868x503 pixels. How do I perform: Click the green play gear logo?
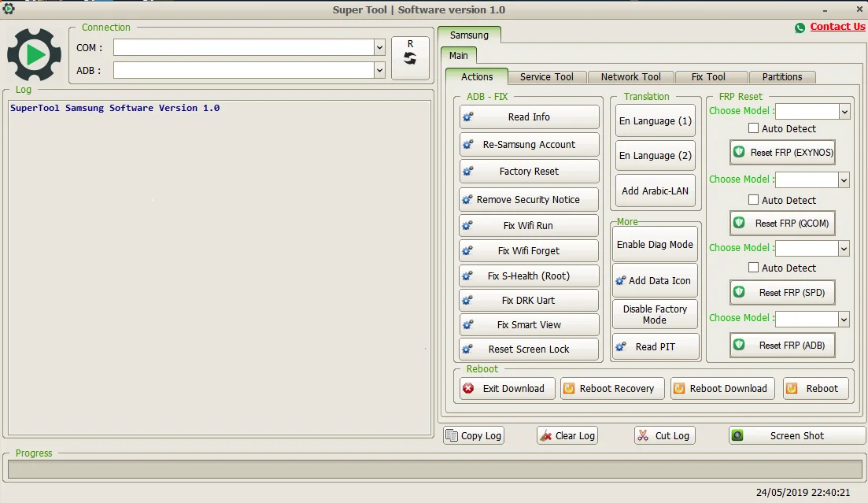(35, 55)
